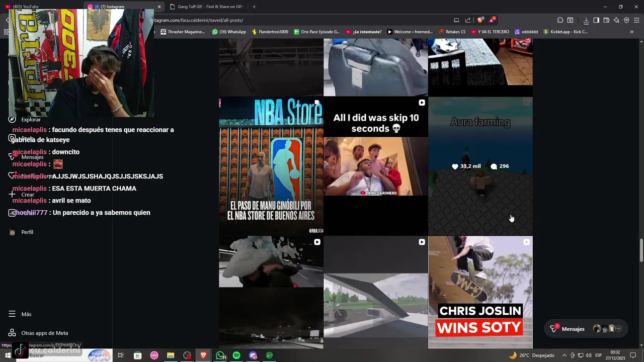Open the Brave Wallet icon
Image resolution: width=644 pixels, height=362 pixels.
606,20
